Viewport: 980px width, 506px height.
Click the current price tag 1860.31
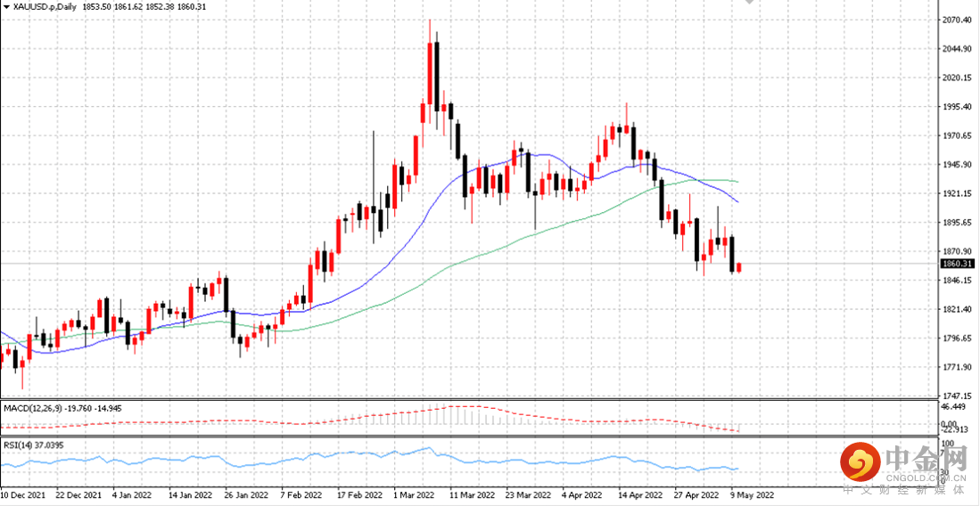click(x=958, y=264)
